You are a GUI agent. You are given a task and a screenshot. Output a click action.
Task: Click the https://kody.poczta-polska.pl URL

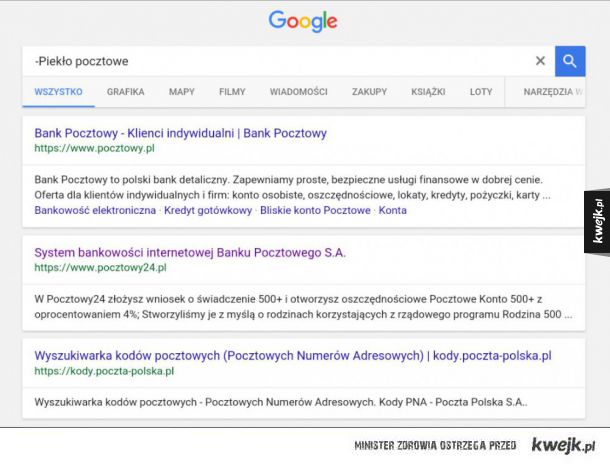104,371
